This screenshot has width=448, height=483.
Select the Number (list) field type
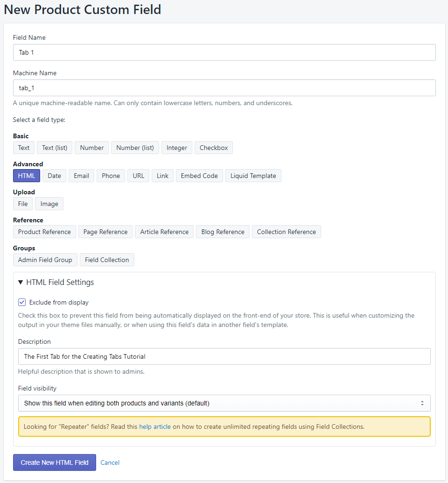tap(135, 148)
